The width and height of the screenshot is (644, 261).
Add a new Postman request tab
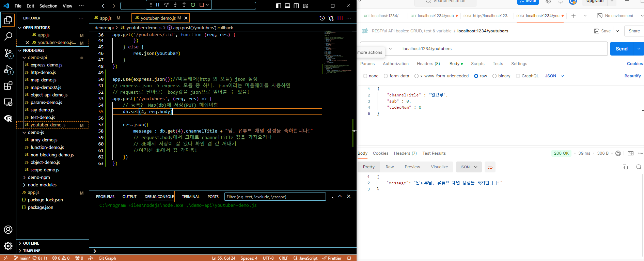coord(574,16)
